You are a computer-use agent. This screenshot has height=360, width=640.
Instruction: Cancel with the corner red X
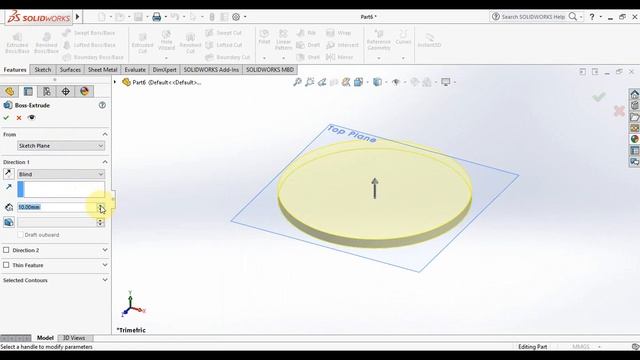click(619, 111)
